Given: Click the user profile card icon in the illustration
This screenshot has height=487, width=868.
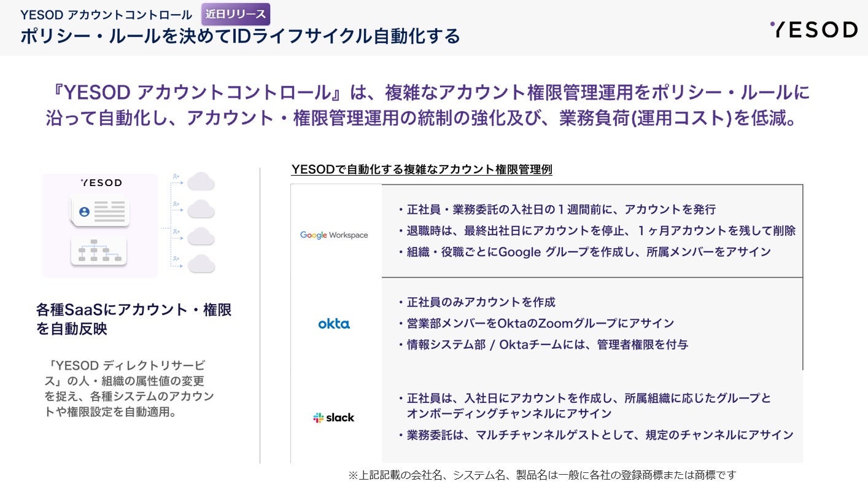Looking at the screenshot, I should pos(99,210).
